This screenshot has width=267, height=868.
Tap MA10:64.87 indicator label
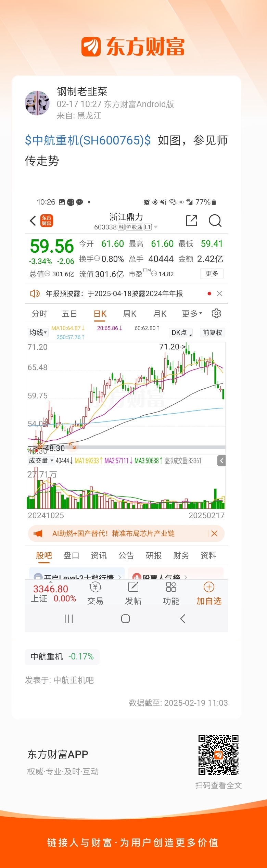(x=68, y=328)
